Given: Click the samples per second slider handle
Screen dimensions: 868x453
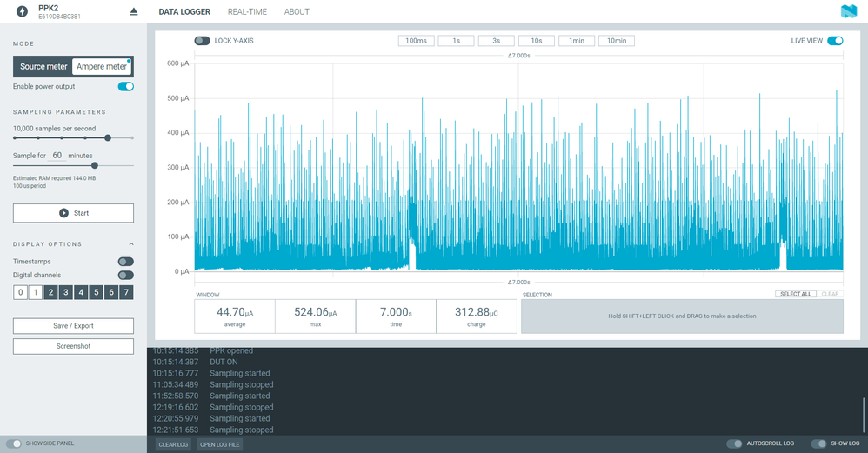Looking at the screenshot, I should pyautogui.click(x=108, y=137).
